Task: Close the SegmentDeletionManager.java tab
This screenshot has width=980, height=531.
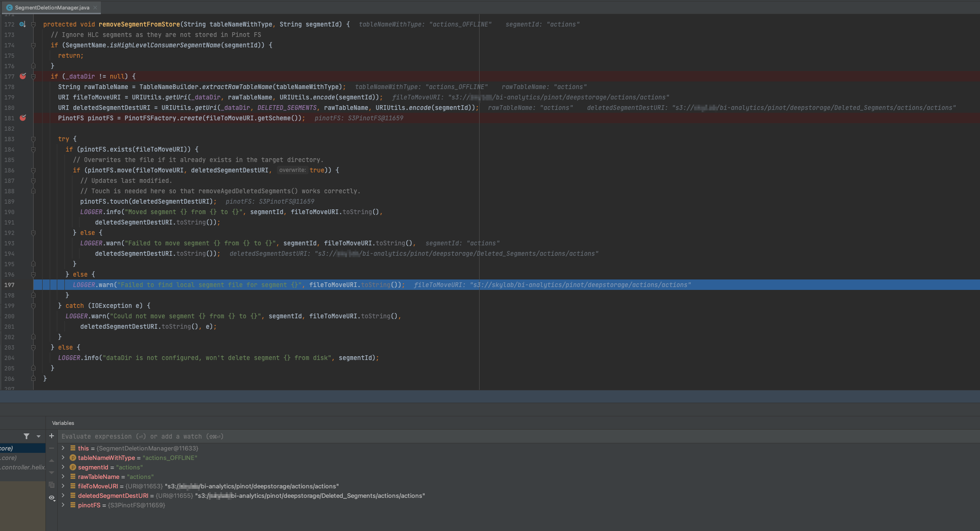Action: pos(95,8)
